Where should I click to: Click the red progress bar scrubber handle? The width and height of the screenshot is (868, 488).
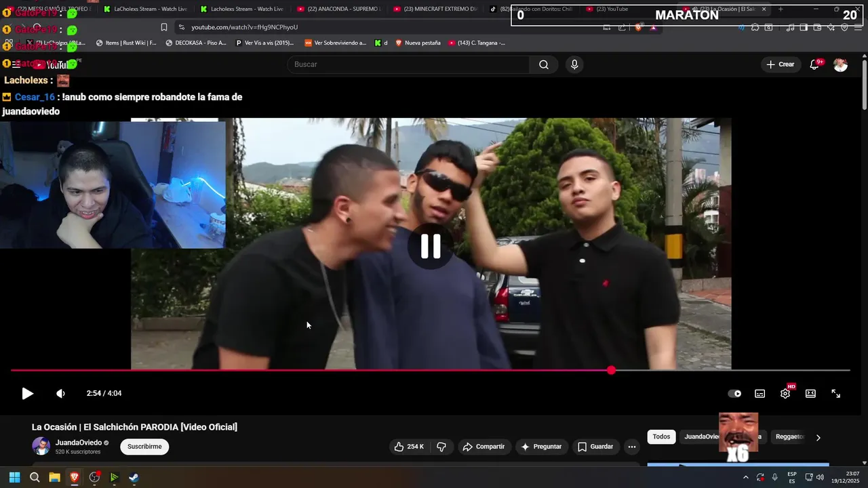pyautogui.click(x=611, y=370)
